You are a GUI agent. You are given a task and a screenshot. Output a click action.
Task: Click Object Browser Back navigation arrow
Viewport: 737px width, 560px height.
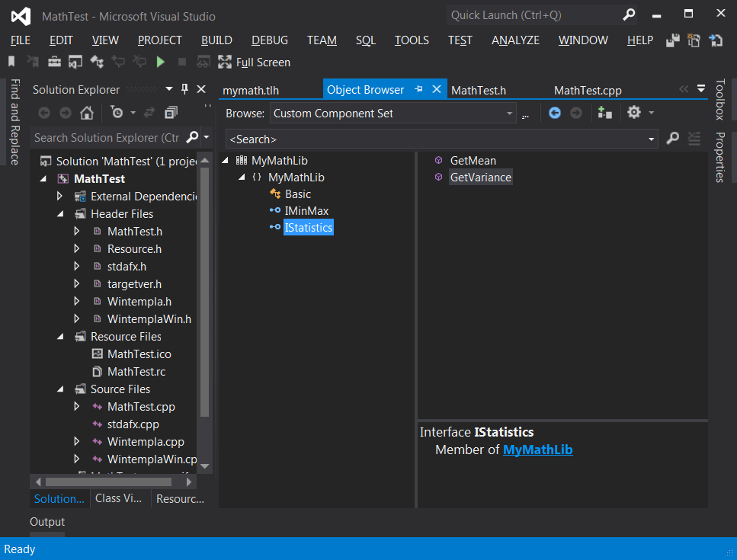(x=555, y=113)
